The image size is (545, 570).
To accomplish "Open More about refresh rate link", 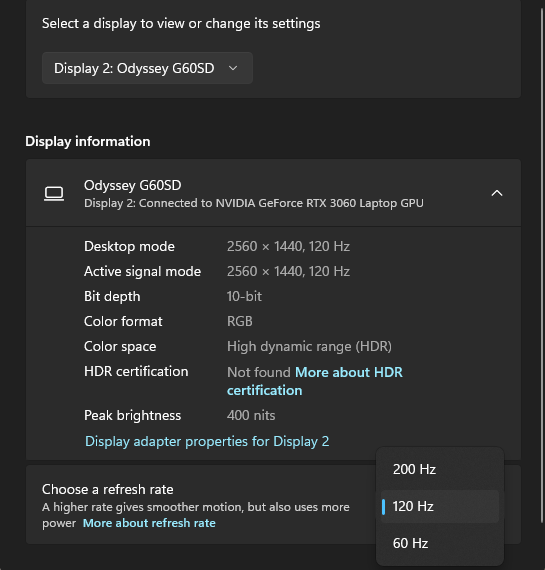I will pyautogui.click(x=149, y=523).
